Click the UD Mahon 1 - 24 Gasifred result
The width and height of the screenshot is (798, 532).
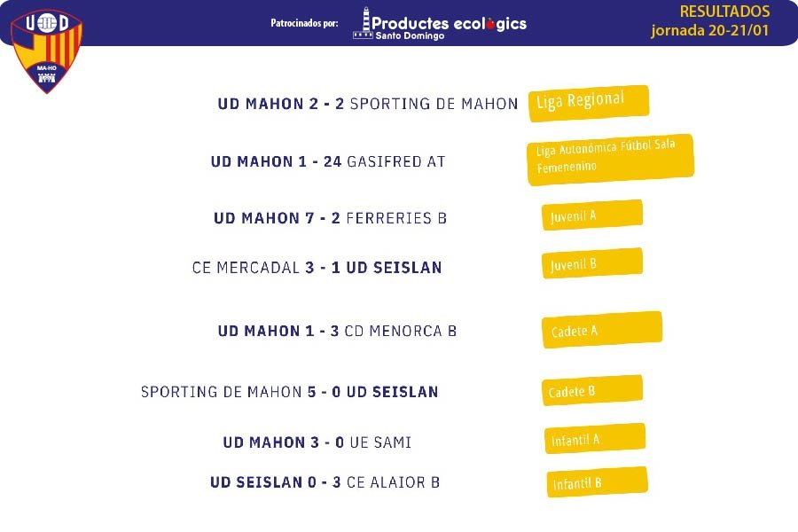328,162
